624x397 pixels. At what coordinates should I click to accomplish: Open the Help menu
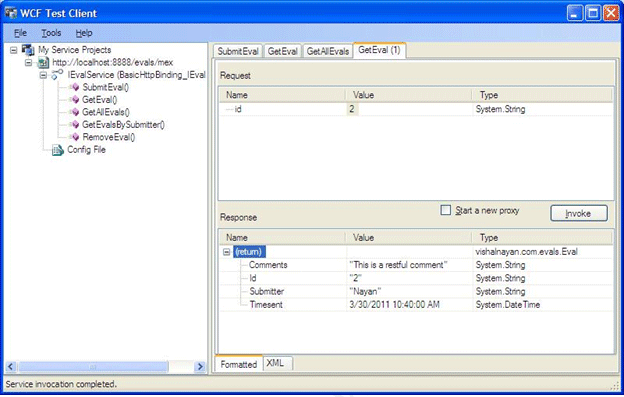point(84,33)
